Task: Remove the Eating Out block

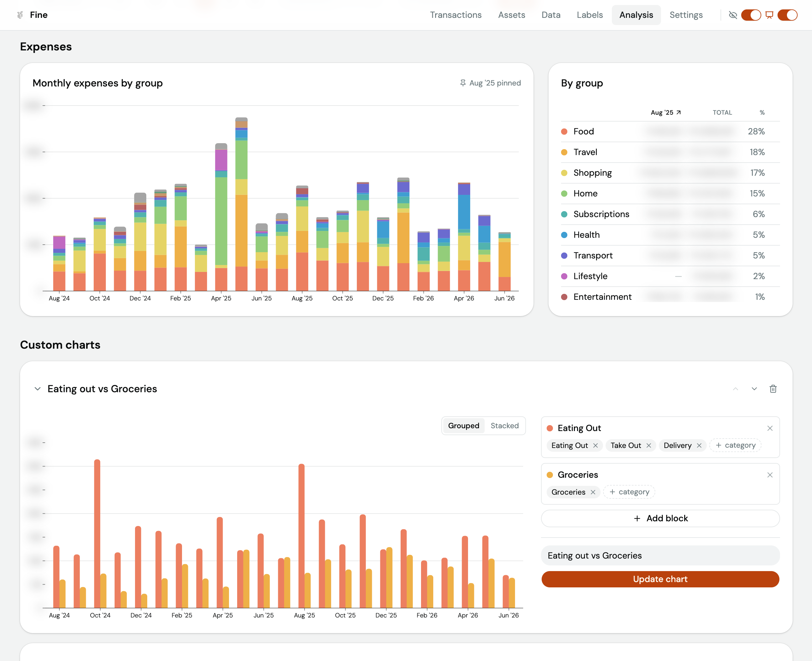Action: point(770,428)
